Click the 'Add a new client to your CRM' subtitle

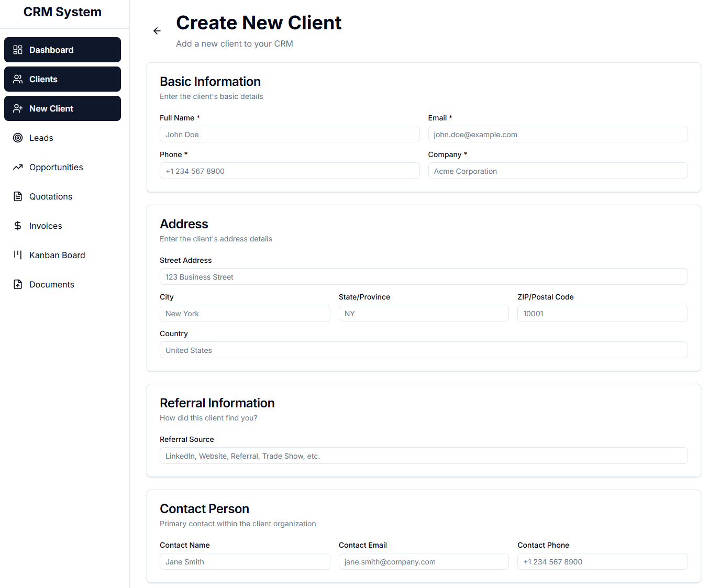(235, 43)
